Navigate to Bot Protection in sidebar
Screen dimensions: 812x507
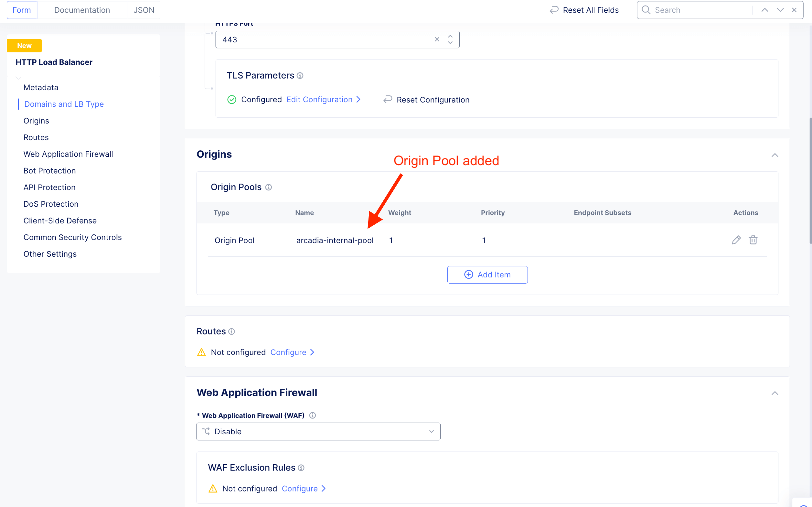click(49, 171)
